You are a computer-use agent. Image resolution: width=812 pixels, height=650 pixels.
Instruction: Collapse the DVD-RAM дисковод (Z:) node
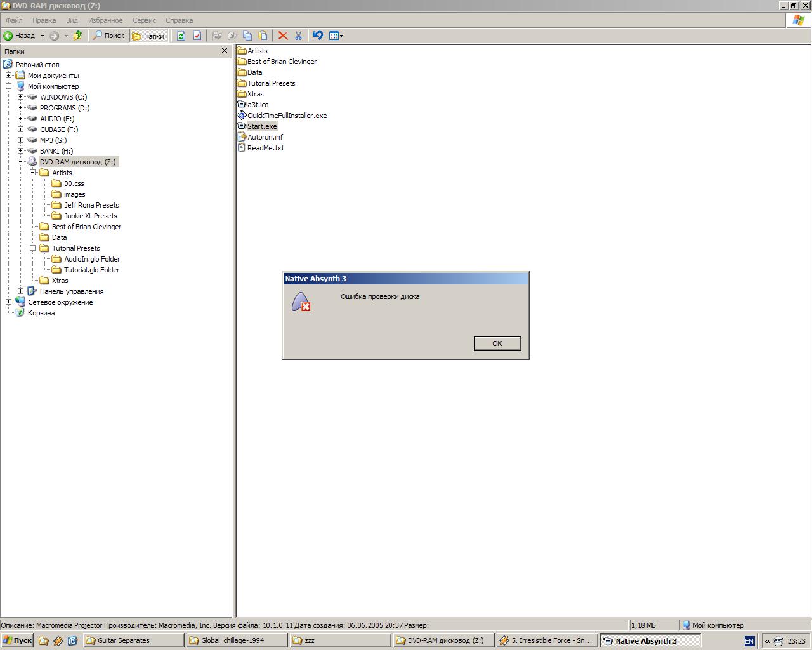pyautogui.click(x=21, y=162)
